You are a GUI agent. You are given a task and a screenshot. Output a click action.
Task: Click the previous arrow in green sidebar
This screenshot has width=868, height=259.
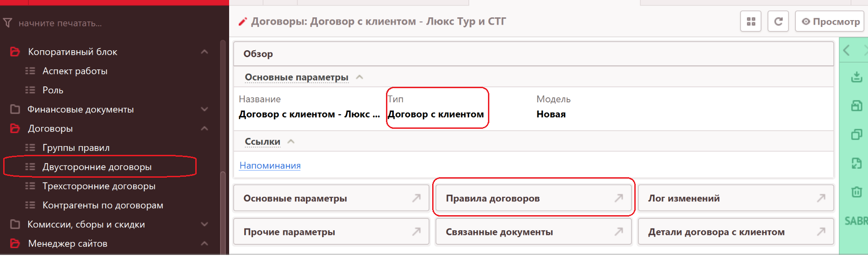(x=847, y=50)
